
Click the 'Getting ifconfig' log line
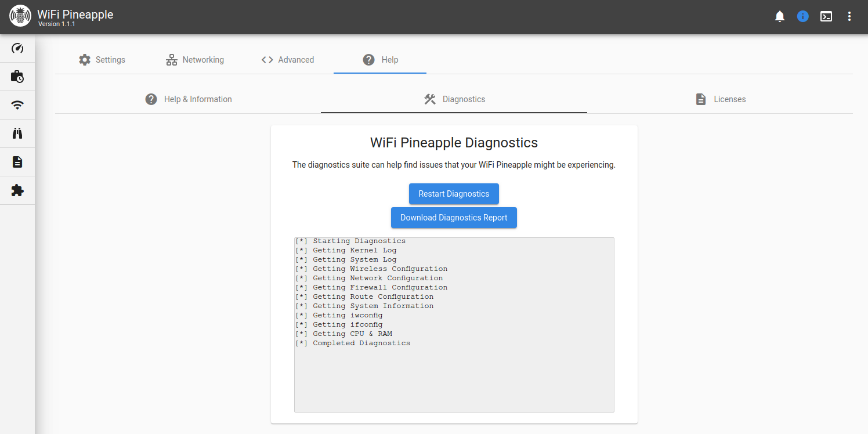[339, 324]
